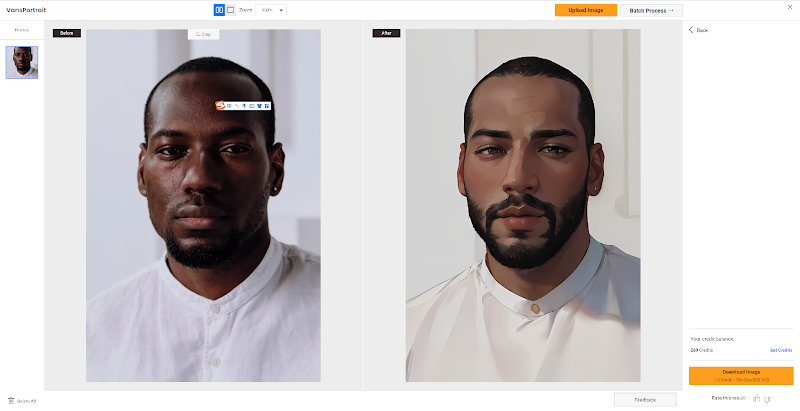Download the processed image
The image size is (800, 411).
[x=741, y=376]
